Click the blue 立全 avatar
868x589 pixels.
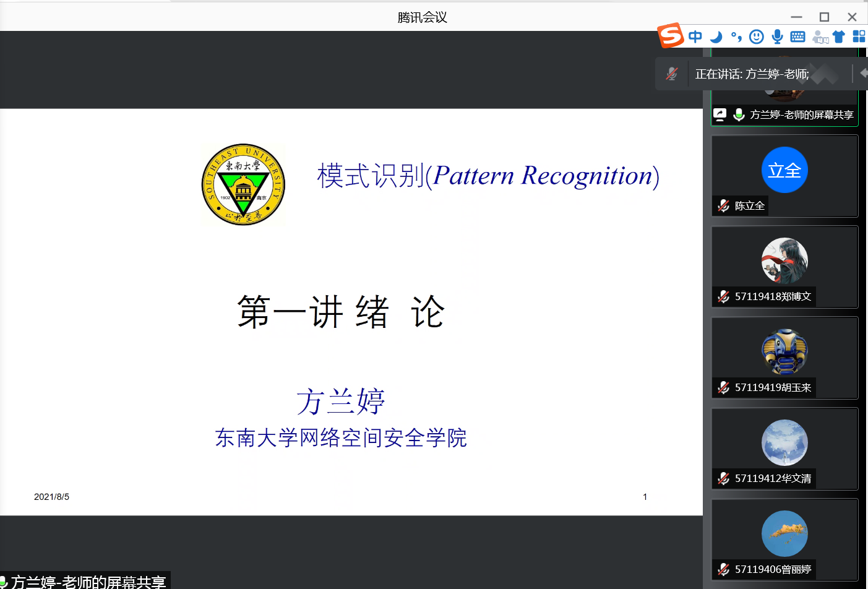point(784,170)
